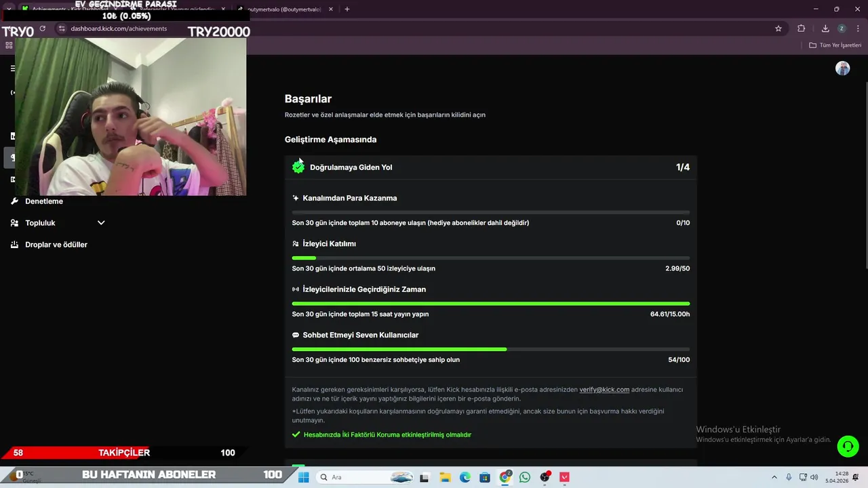The height and width of the screenshot is (488, 868).
Task: Click the Droplar ve ödüller icon
Action: (14, 245)
